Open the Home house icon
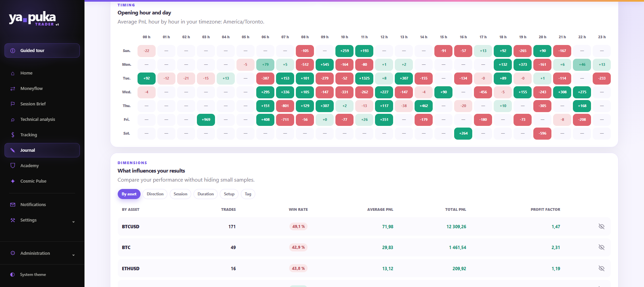This screenshot has width=644, height=287. 13,73
